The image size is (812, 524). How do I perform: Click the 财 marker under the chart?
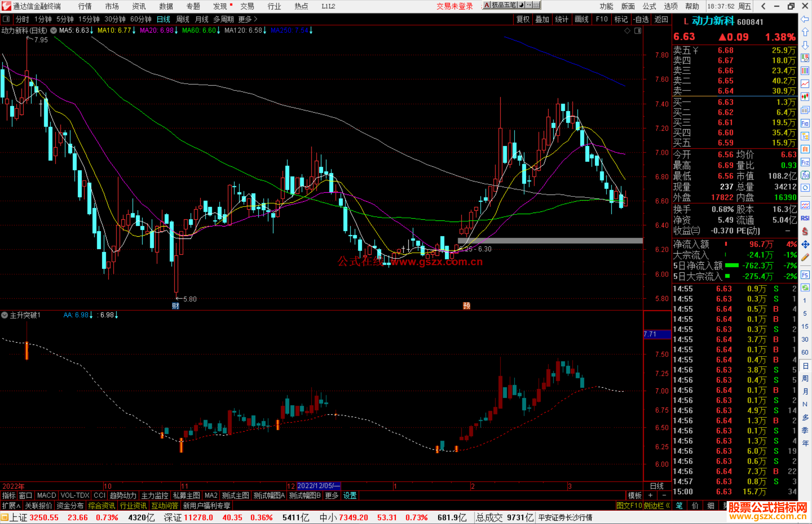click(x=176, y=306)
